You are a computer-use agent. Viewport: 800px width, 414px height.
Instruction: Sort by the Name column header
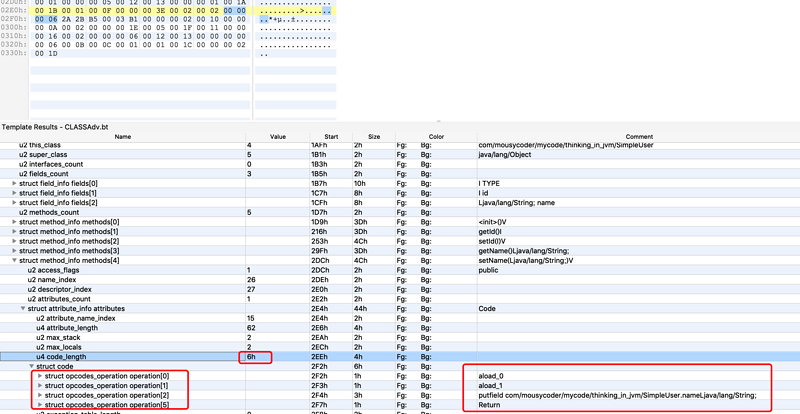click(x=122, y=137)
